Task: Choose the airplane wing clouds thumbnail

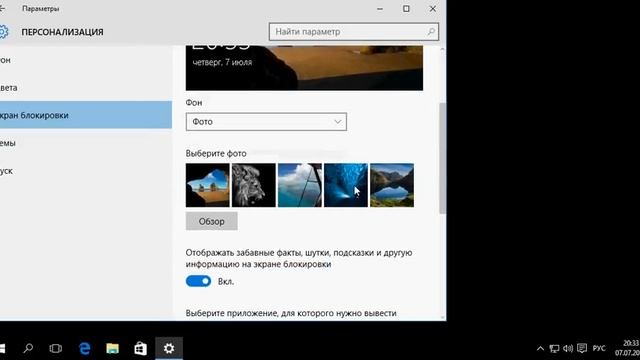Action: (x=300, y=185)
